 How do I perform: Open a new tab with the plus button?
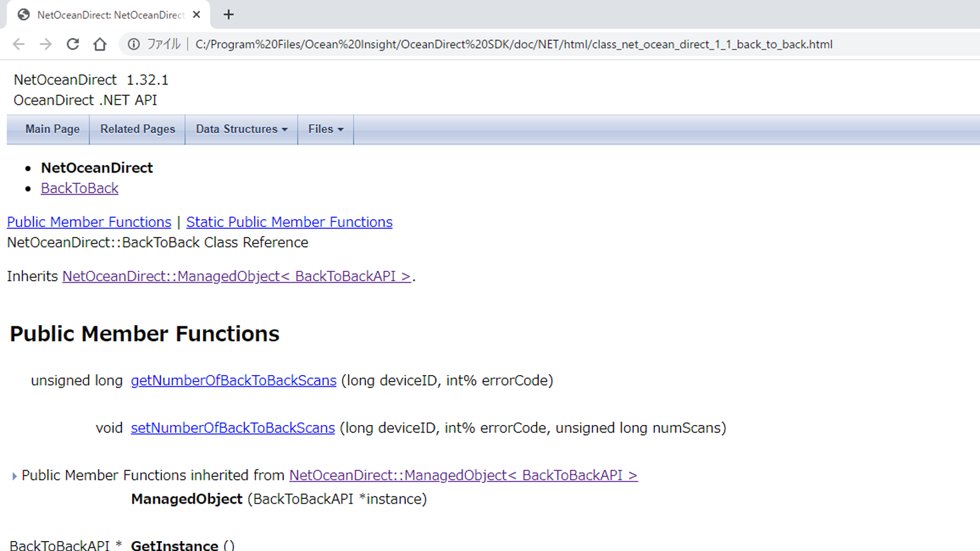pos(229,15)
